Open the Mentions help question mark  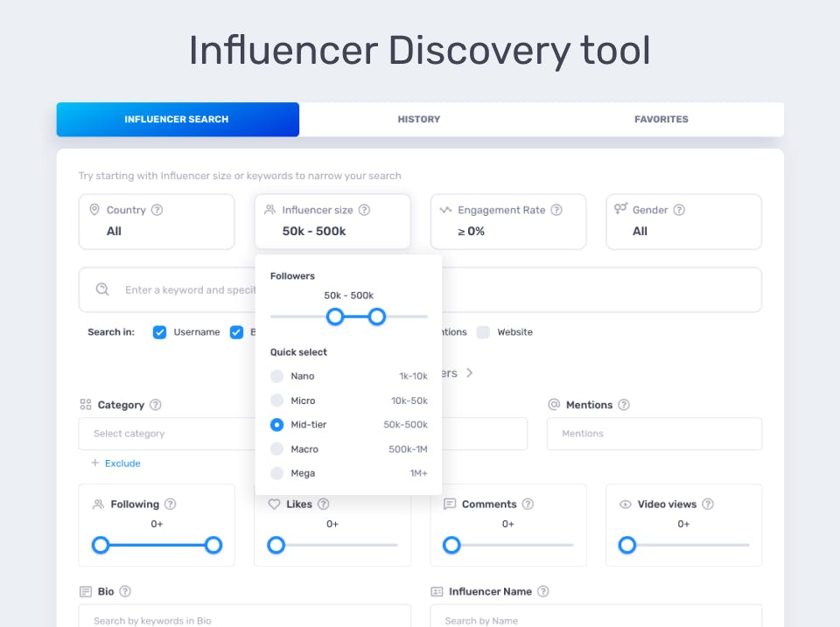pos(624,405)
